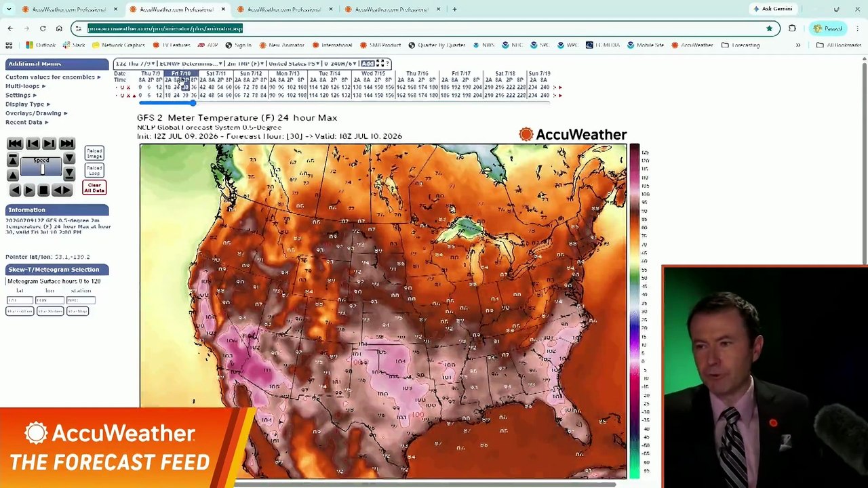
Task: Expand the Display Type menu
Action: tap(27, 104)
